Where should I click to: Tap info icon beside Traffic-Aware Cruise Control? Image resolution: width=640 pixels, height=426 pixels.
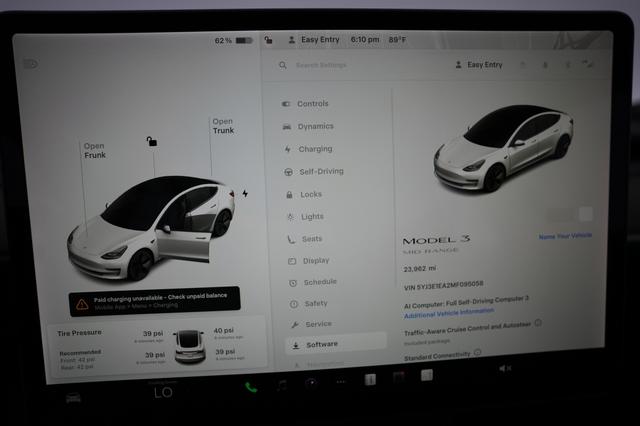538,323
